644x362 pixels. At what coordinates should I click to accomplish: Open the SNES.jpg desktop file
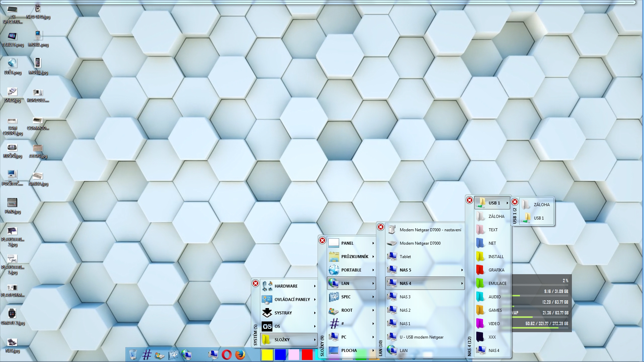tap(12, 95)
